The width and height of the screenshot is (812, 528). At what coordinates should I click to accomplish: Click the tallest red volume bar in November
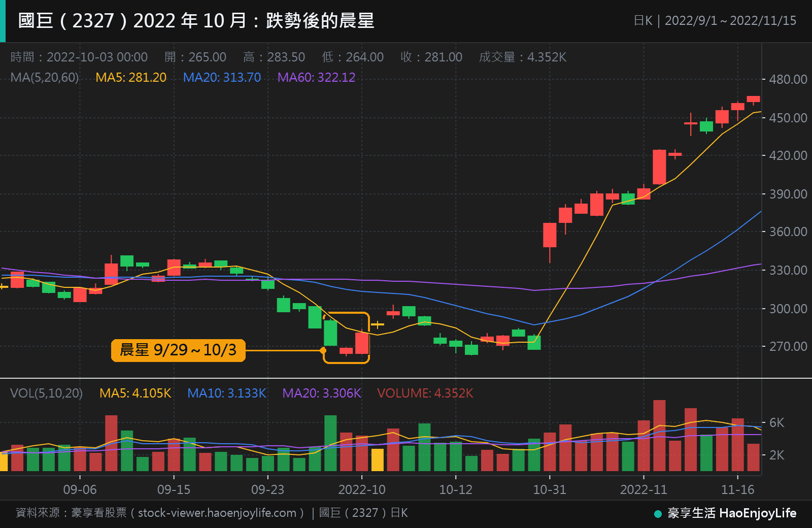coord(659,436)
